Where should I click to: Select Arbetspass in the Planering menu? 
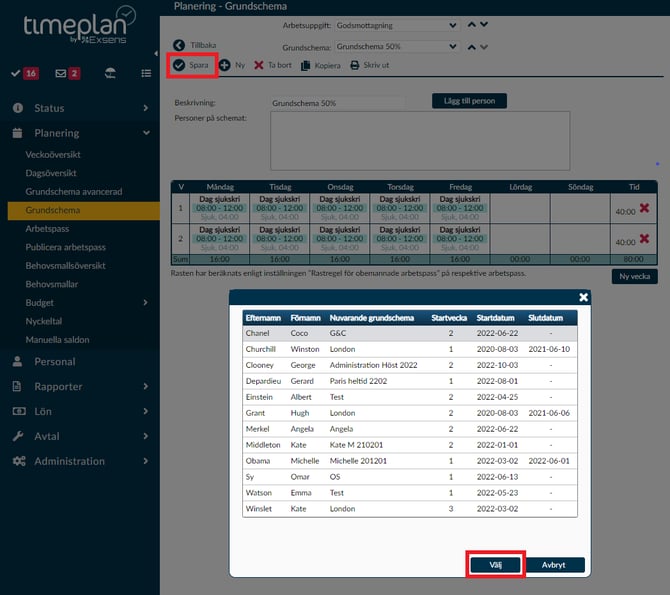point(48,229)
